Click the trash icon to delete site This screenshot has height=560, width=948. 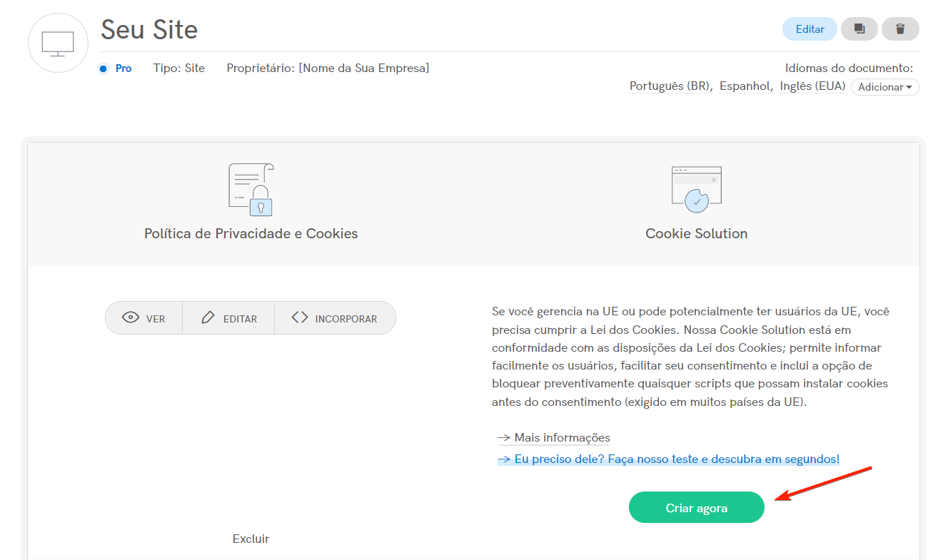pyautogui.click(x=900, y=29)
